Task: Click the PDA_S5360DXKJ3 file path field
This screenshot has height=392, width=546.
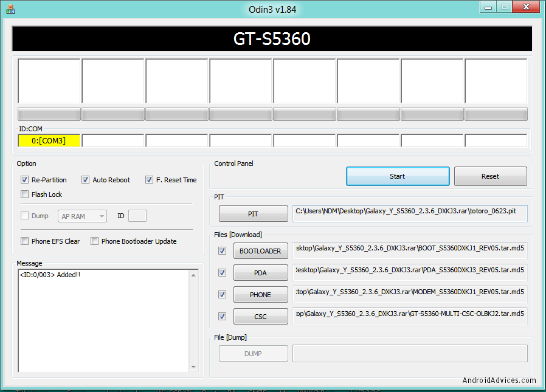Action: pos(410,273)
